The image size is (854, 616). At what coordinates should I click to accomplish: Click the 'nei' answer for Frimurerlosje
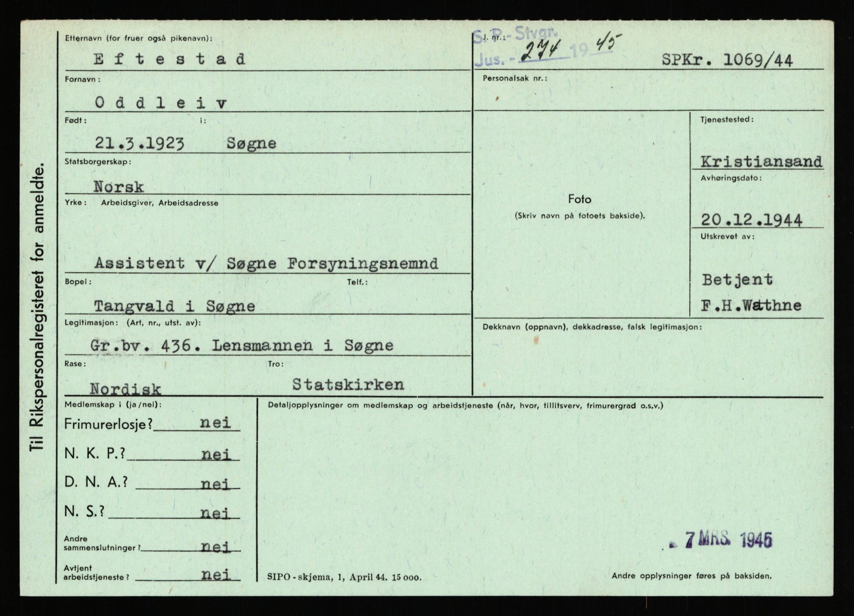[216, 423]
